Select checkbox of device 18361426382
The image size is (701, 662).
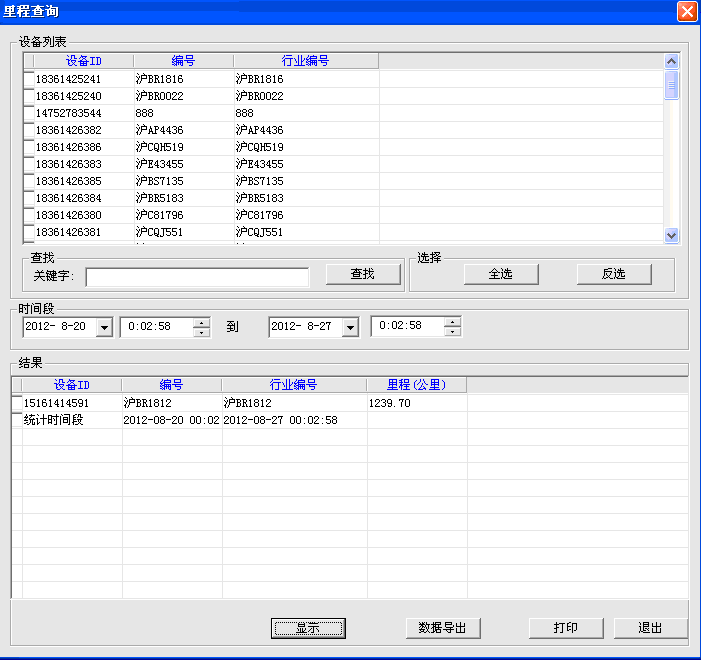pyautogui.click(x=29, y=130)
